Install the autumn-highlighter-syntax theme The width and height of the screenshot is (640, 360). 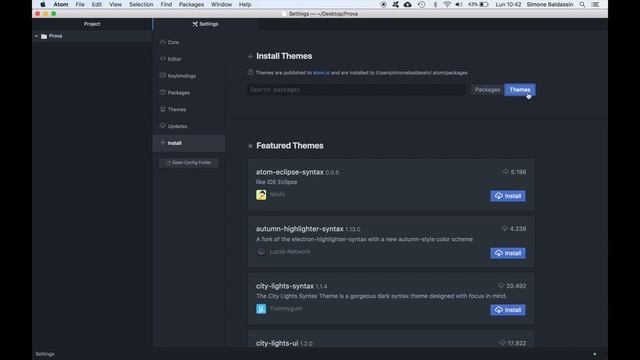(508, 253)
